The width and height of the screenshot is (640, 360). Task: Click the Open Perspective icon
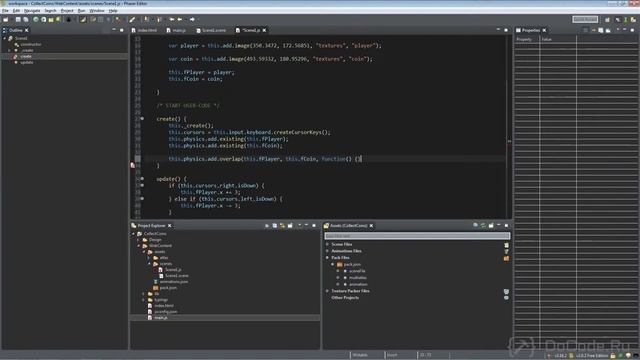click(x=607, y=19)
